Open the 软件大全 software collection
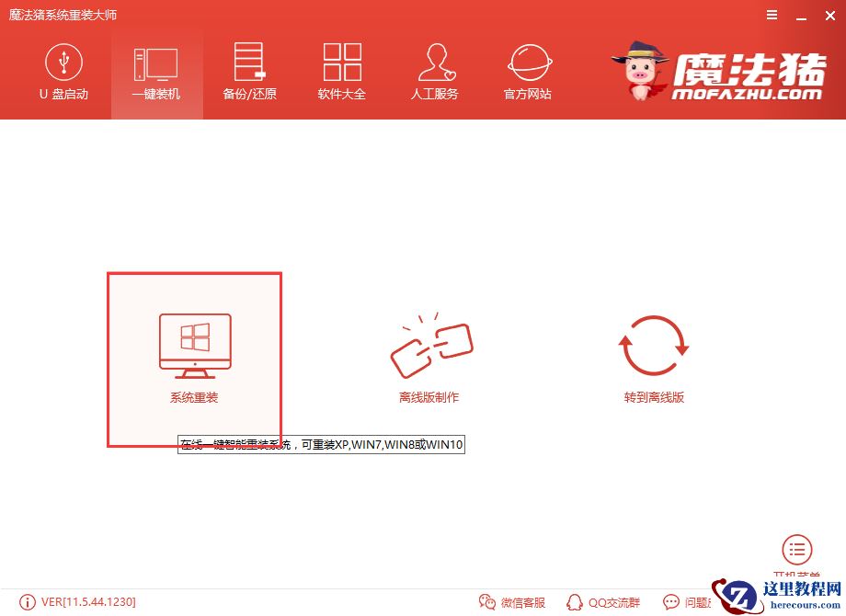 (x=341, y=72)
